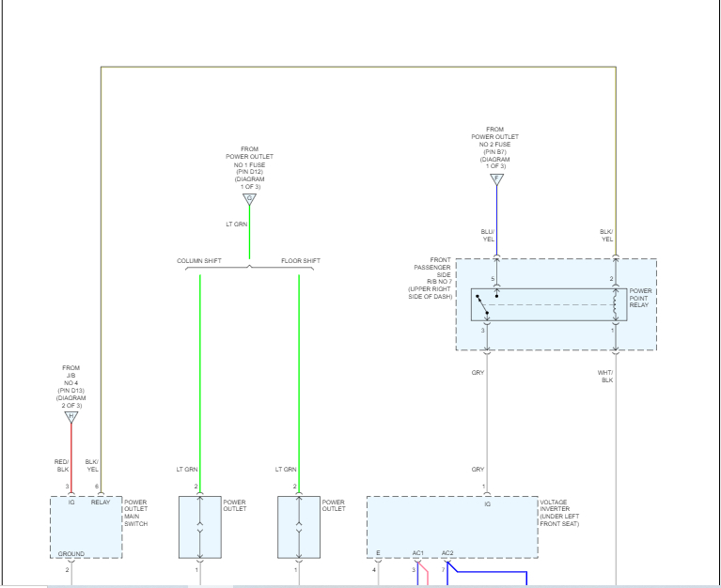Click pin number 4 below the E terminal

click(x=374, y=569)
